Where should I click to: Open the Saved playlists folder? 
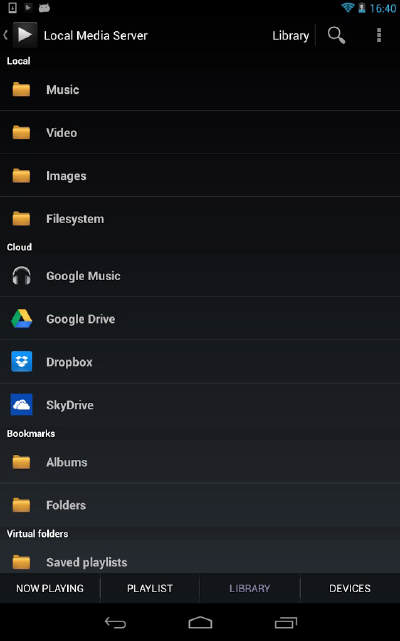tap(200, 562)
